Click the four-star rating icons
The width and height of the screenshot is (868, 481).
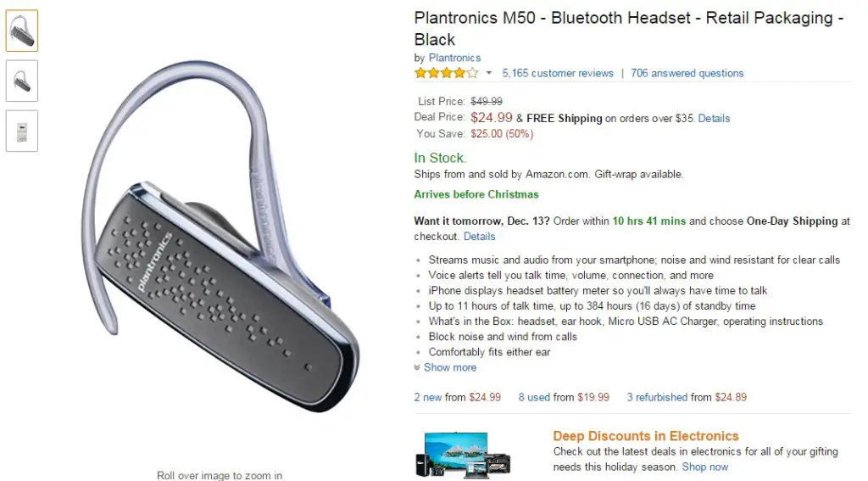pos(447,73)
